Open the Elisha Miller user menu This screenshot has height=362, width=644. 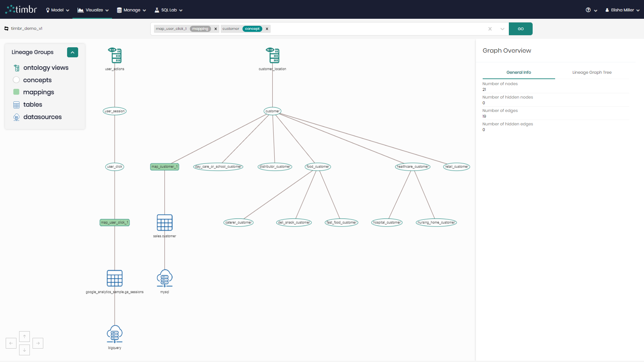pyautogui.click(x=622, y=10)
